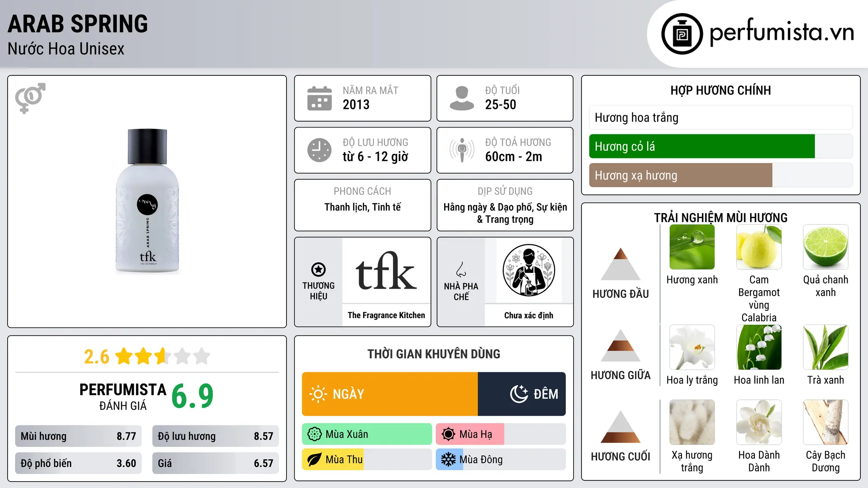Click the perfumista.vn perfume bottle logo icon
Screen dimensions: 868x488
pyautogui.click(x=682, y=34)
